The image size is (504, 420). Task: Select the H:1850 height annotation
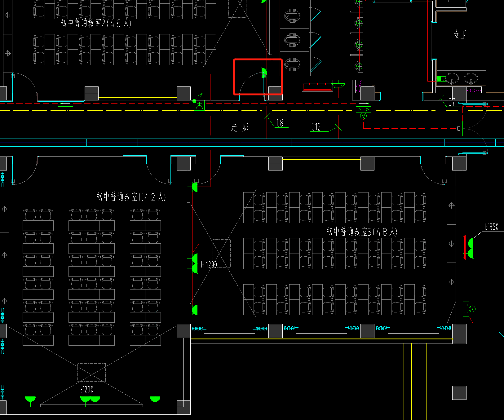490,227
